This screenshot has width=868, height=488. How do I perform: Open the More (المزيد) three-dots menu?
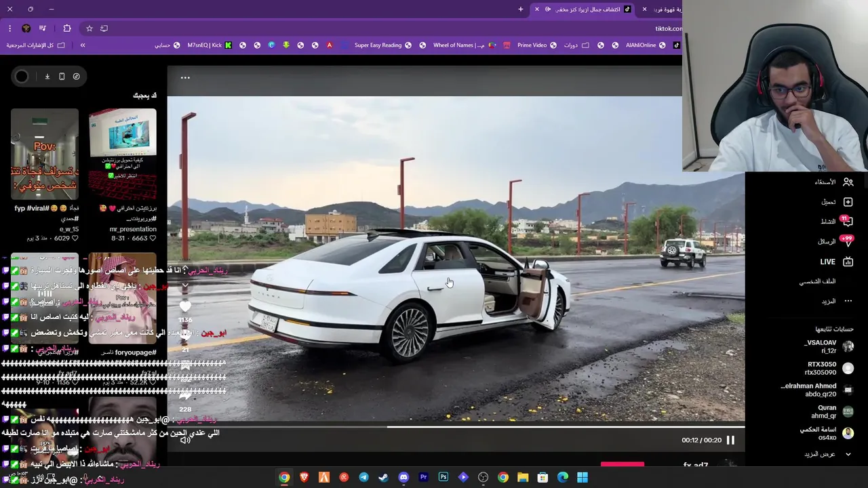[x=848, y=301]
